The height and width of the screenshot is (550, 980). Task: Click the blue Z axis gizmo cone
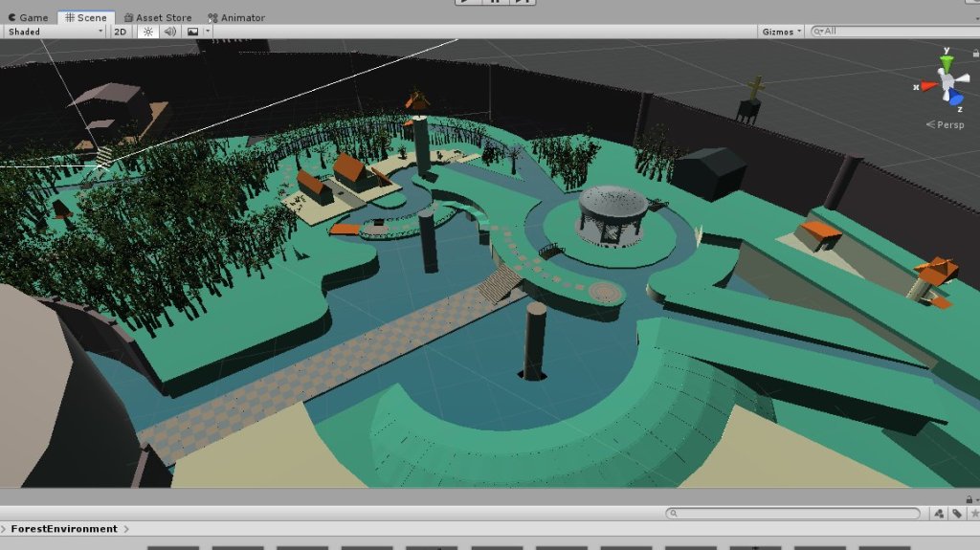[954, 97]
